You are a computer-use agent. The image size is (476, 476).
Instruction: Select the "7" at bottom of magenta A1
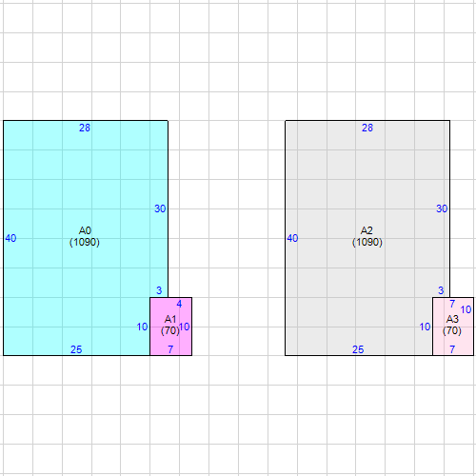tap(170, 349)
